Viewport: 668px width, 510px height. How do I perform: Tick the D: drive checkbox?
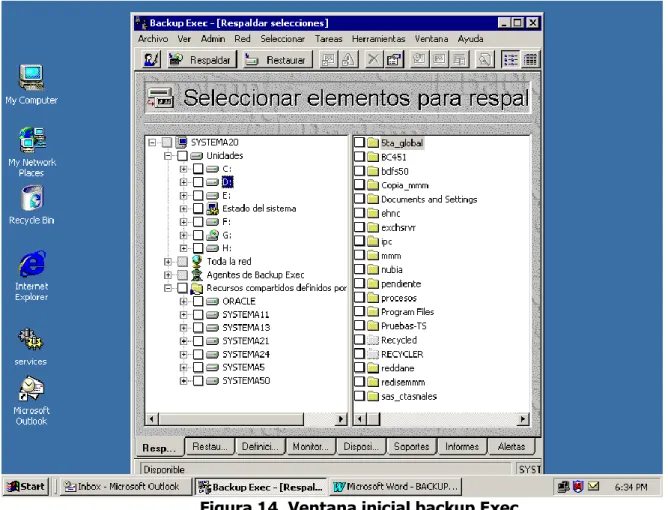pyautogui.click(x=198, y=182)
